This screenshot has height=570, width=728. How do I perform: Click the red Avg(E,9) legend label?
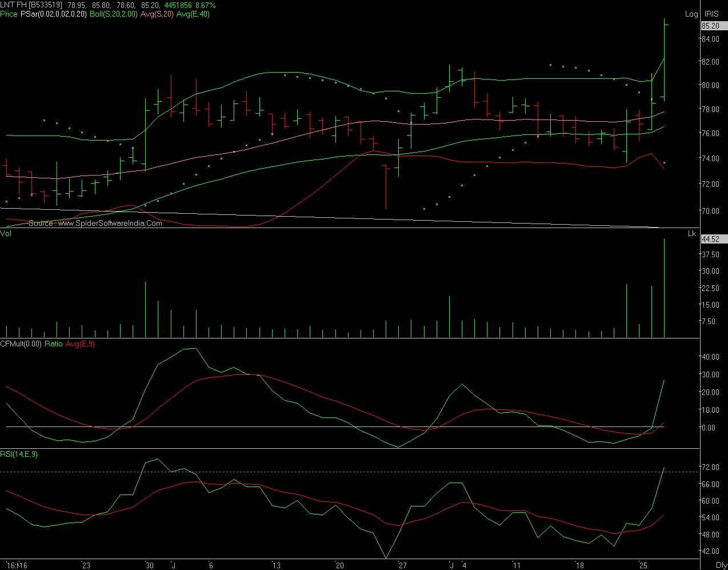coord(80,344)
